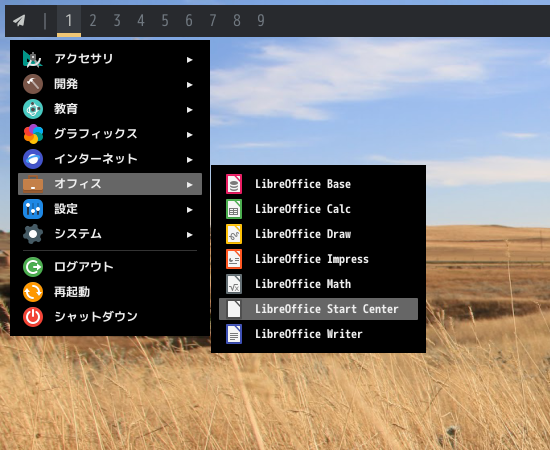Click the システム gear icon
550x450 pixels.
(33, 234)
